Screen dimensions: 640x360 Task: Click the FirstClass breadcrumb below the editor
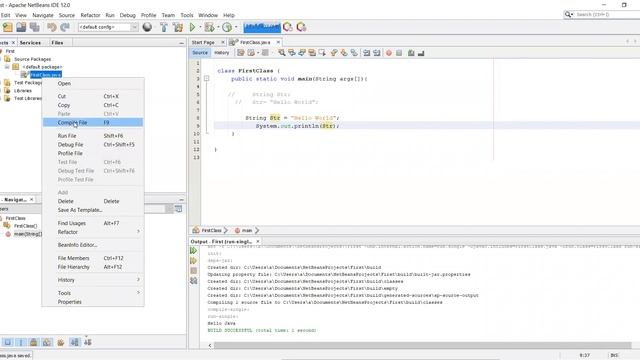point(211,231)
